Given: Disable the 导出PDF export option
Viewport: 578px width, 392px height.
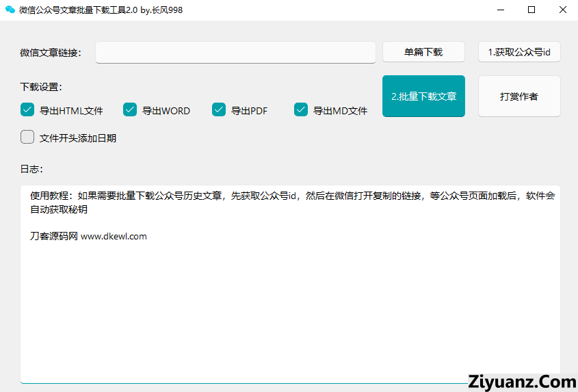Looking at the screenshot, I should click(219, 109).
